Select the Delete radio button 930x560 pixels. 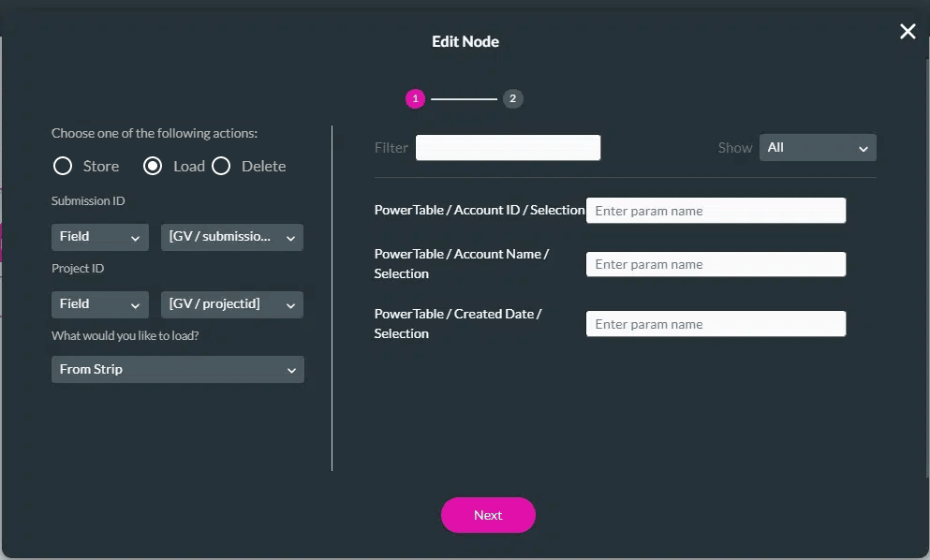pyautogui.click(x=221, y=167)
